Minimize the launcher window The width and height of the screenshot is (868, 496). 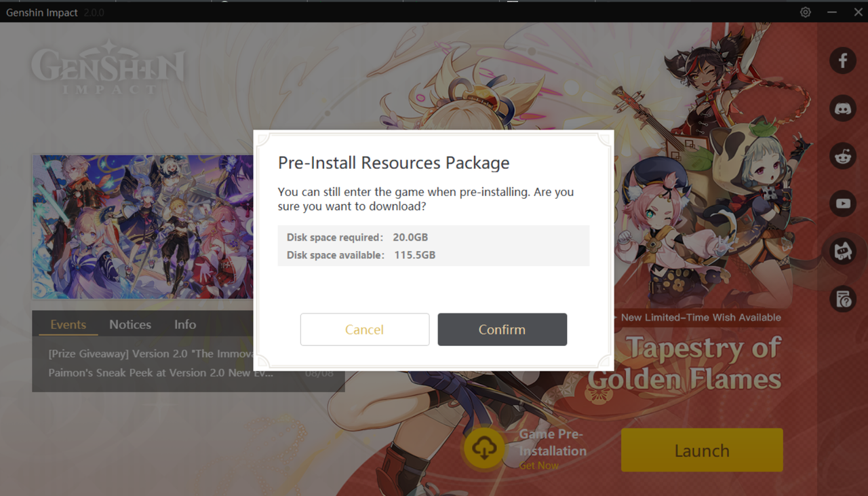[x=832, y=12]
